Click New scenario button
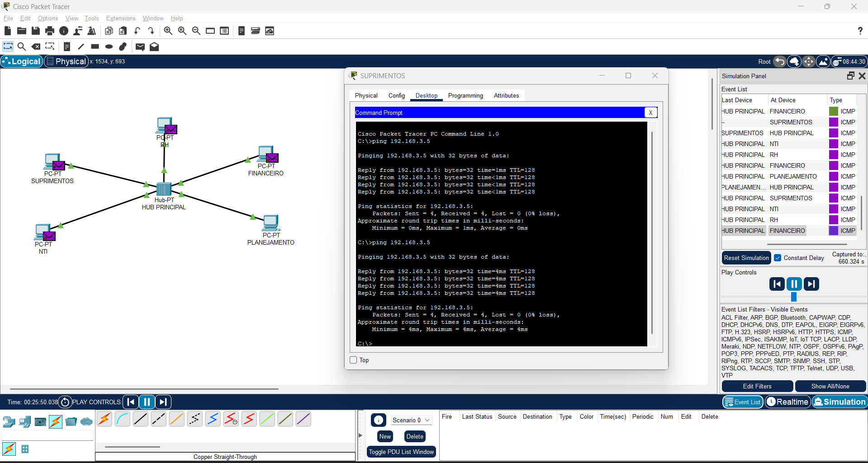Viewport: 868px width, 463px height. pos(385,436)
